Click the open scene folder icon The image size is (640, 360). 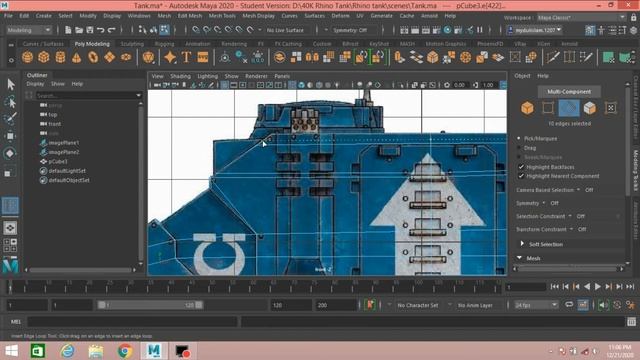point(79,30)
